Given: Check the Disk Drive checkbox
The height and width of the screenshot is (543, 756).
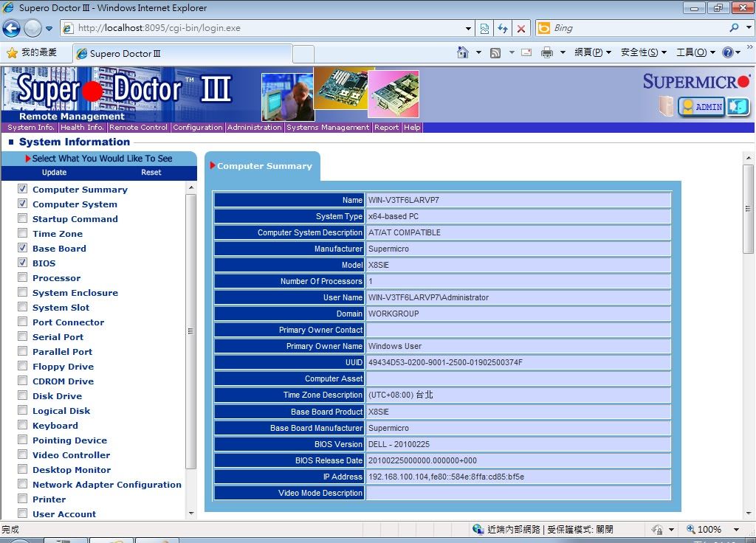Looking at the screenshot, I should tap(22, 395).
